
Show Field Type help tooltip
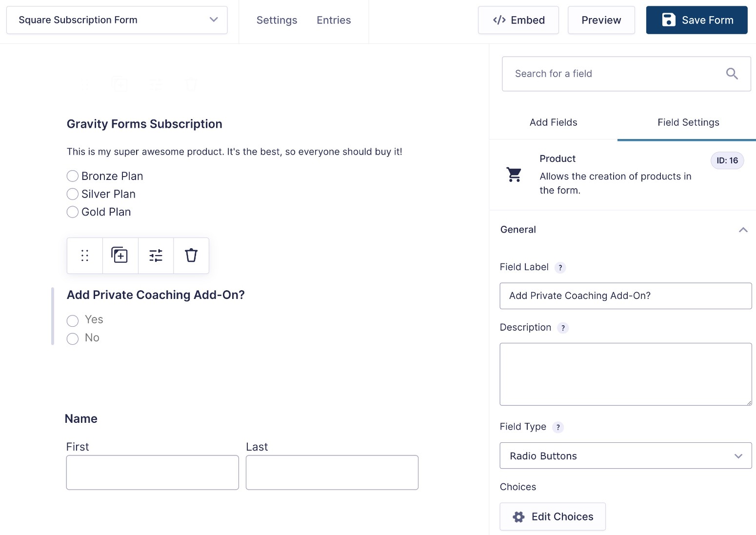(x=558, y=427)
